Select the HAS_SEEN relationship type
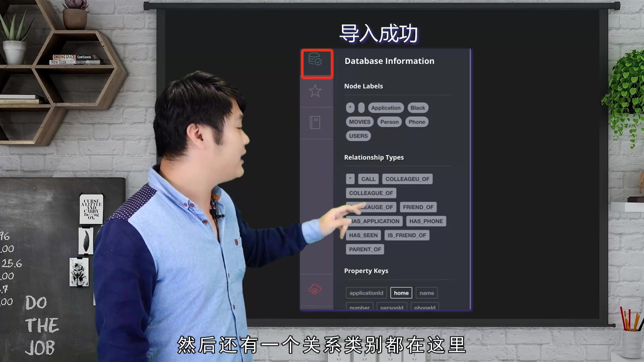 363,235
